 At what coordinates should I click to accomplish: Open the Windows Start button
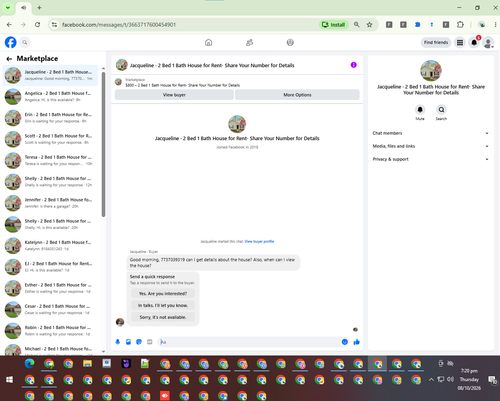point(9,380)
